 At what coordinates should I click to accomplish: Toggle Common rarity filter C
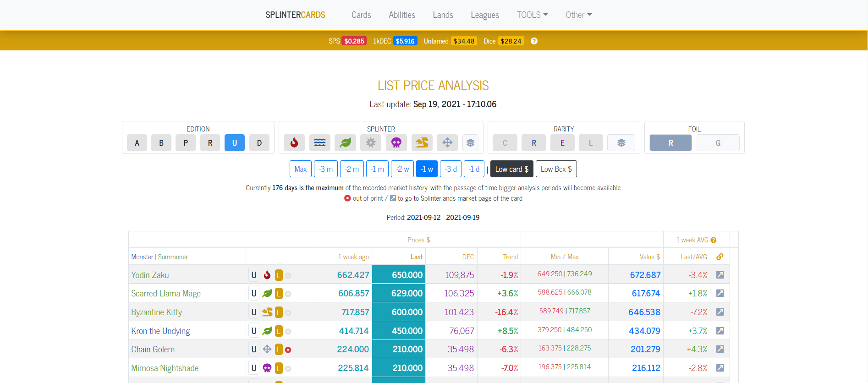coord(505,143)
